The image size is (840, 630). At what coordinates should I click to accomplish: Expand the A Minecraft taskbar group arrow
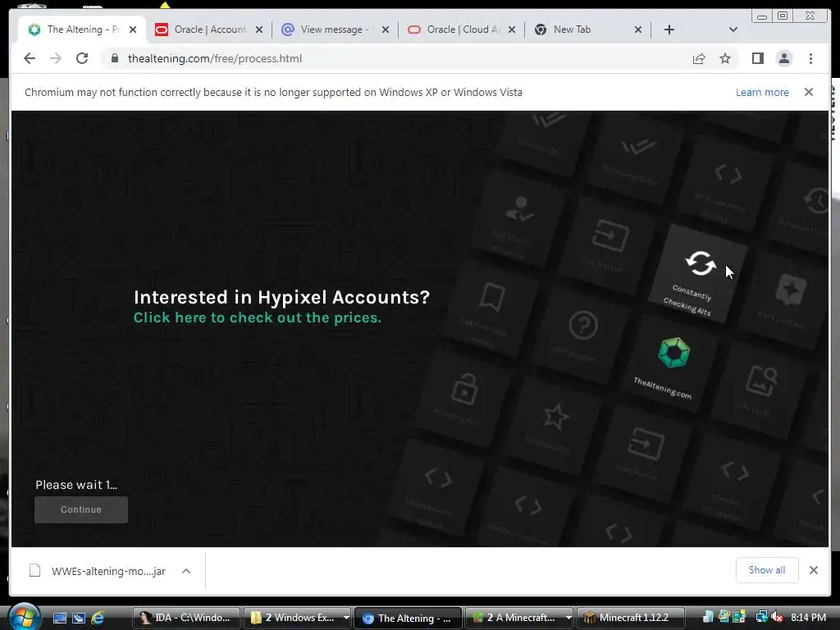568,618
